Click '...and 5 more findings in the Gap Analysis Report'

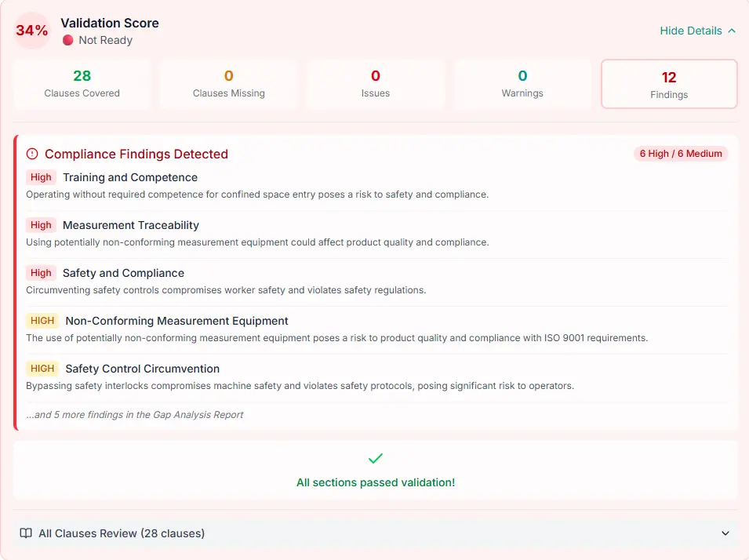pos(135,415)
